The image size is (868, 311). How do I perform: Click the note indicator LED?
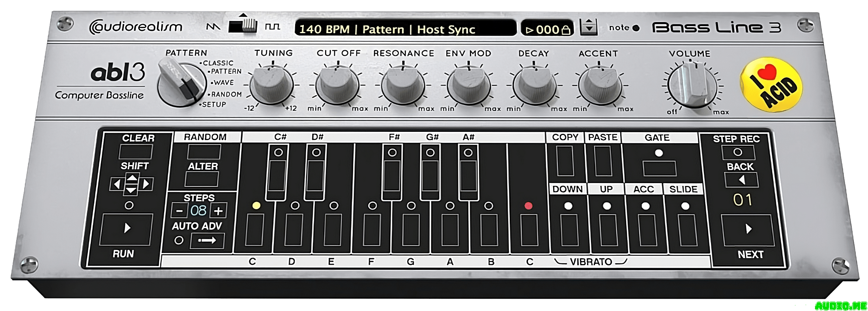point(636,28)
